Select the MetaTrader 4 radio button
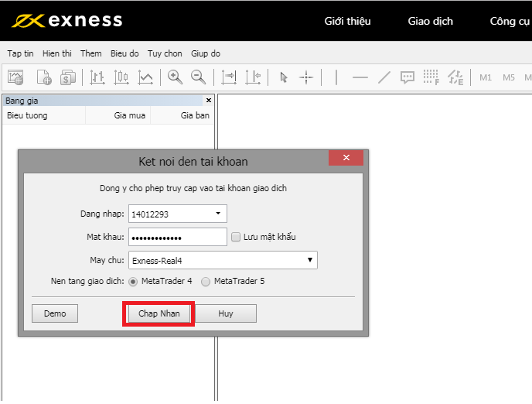This screenshot has height=404, width=532. pyautogui.click(x=134, y=282)
